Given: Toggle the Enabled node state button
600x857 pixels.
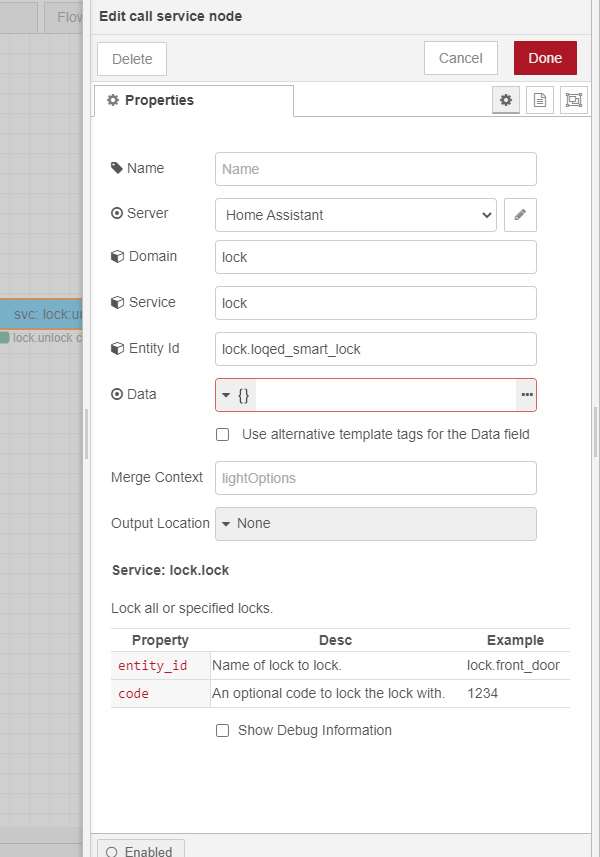Looking at the screenshot, I should pos(140,850).
